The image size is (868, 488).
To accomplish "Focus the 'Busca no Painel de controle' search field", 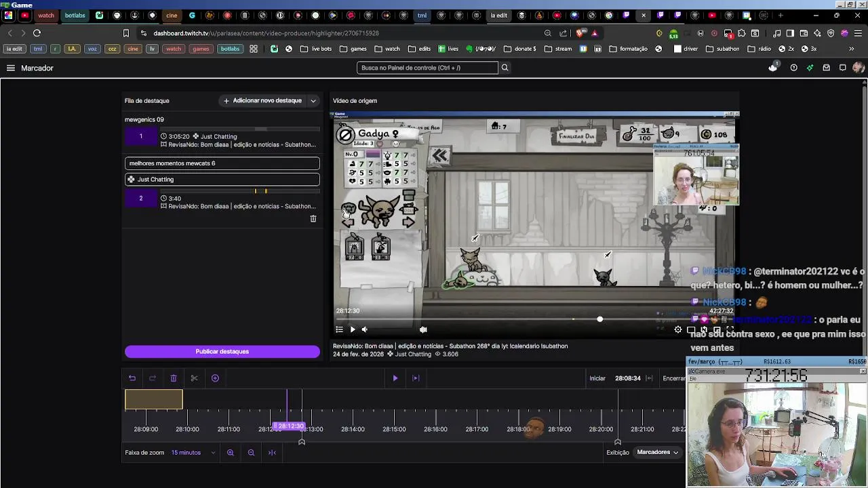I will point(428,68).
